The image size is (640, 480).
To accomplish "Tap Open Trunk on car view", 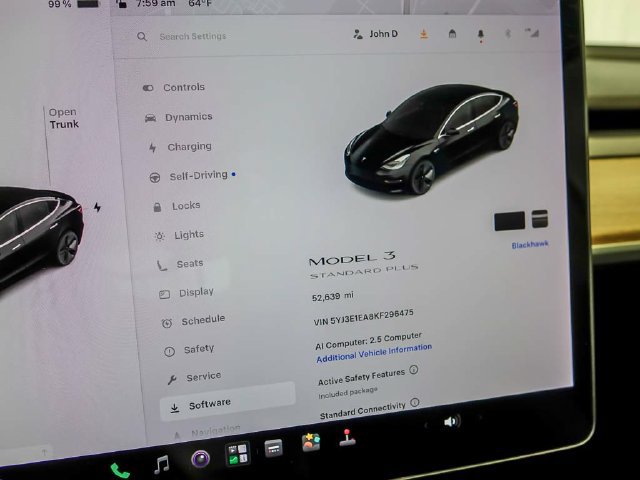I will [63, 118].
